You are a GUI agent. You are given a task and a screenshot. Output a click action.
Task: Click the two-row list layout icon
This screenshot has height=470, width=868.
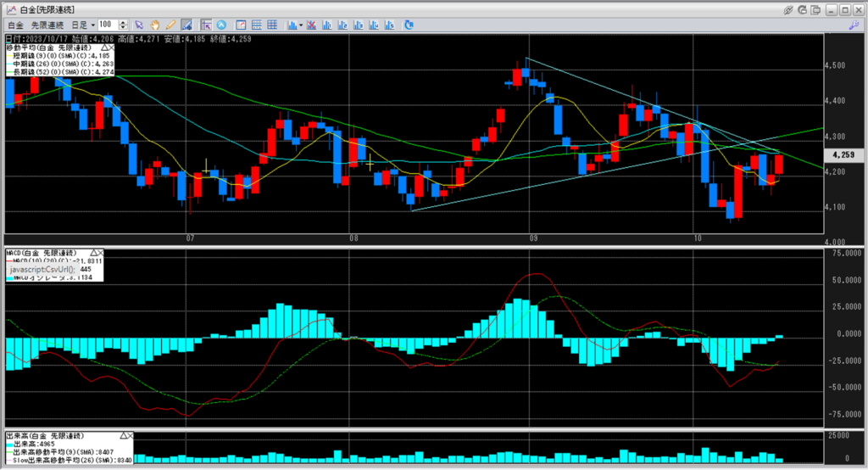tap(256, 25)
